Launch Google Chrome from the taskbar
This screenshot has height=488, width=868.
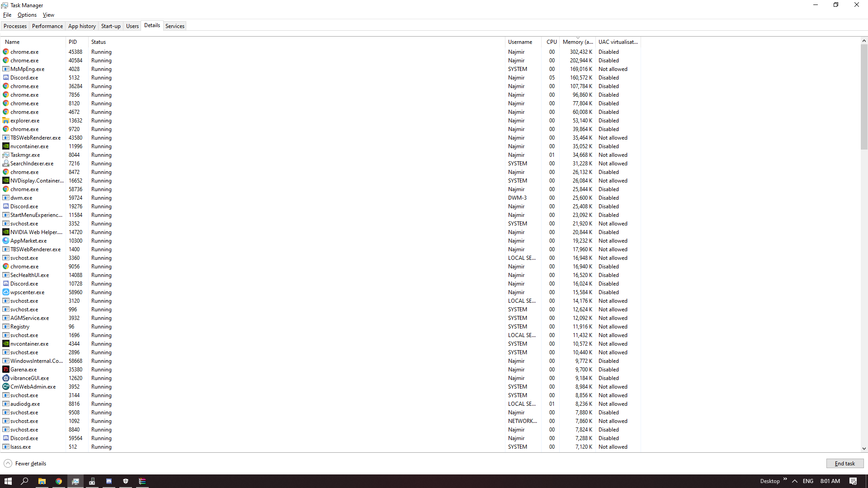(x=59, y=481)
